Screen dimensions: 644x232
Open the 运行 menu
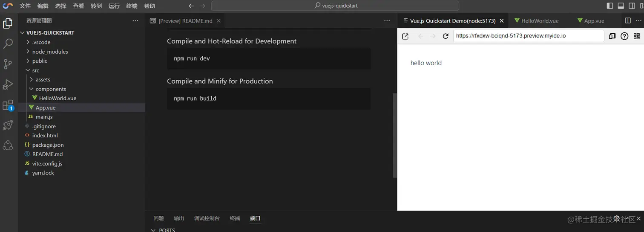click(114, 6)
